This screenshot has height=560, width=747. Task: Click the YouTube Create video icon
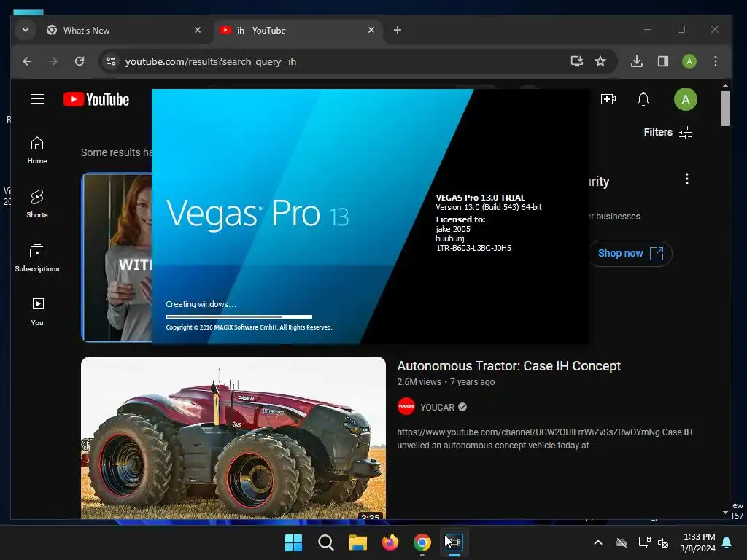[x=608, y=99]
